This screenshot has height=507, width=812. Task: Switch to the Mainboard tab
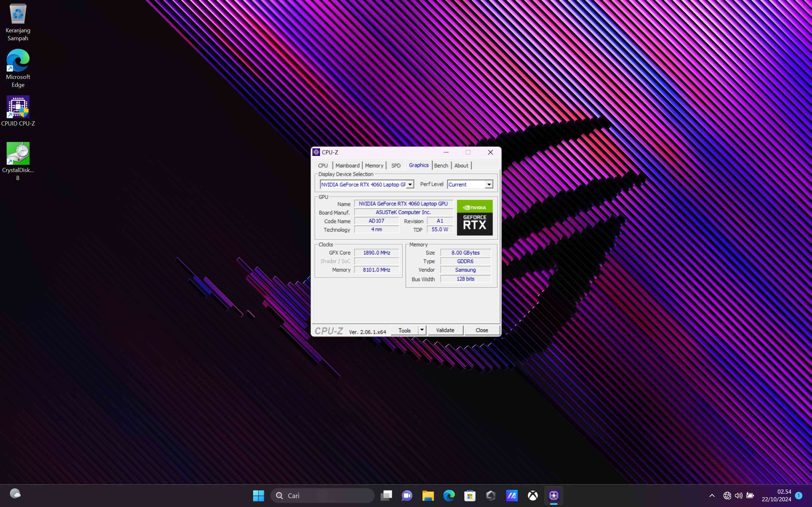click(x=347, y=165)
